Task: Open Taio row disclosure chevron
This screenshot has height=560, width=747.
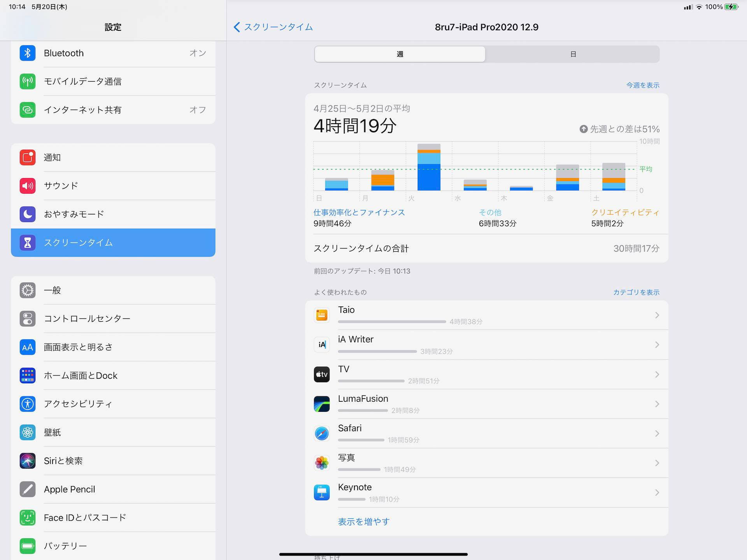Action: coord(657,315)
